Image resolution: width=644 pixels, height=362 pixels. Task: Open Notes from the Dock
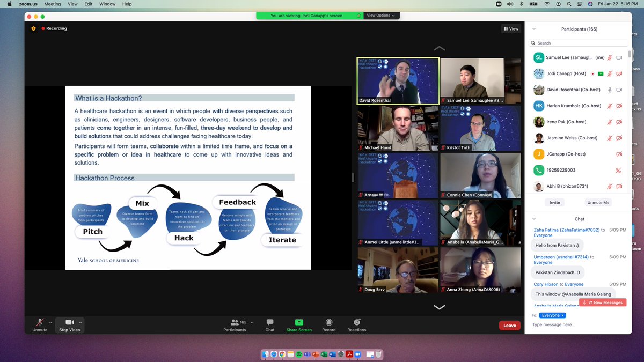click(290, 354)
